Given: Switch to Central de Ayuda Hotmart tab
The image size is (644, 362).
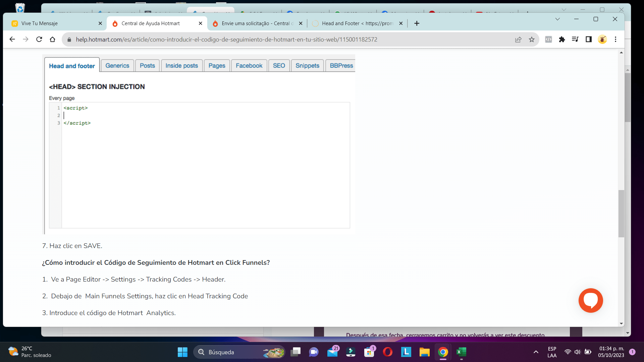Looking at the screenshot, I should tap(156, 23).
